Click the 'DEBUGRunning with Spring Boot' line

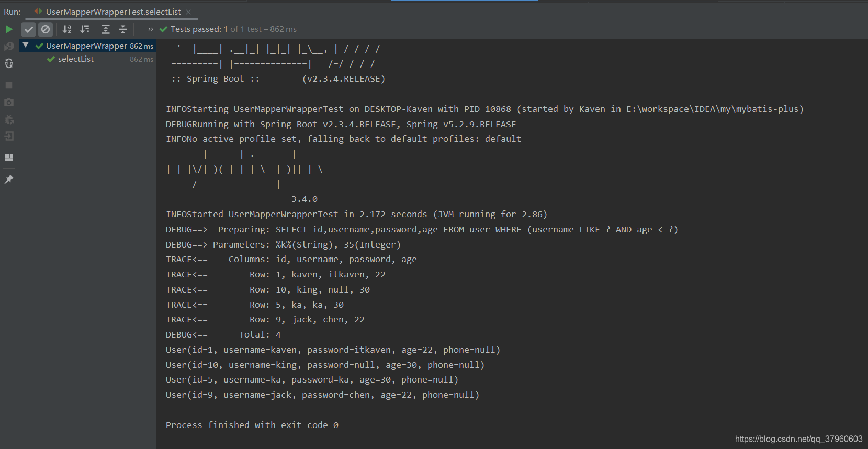point(341,124)
